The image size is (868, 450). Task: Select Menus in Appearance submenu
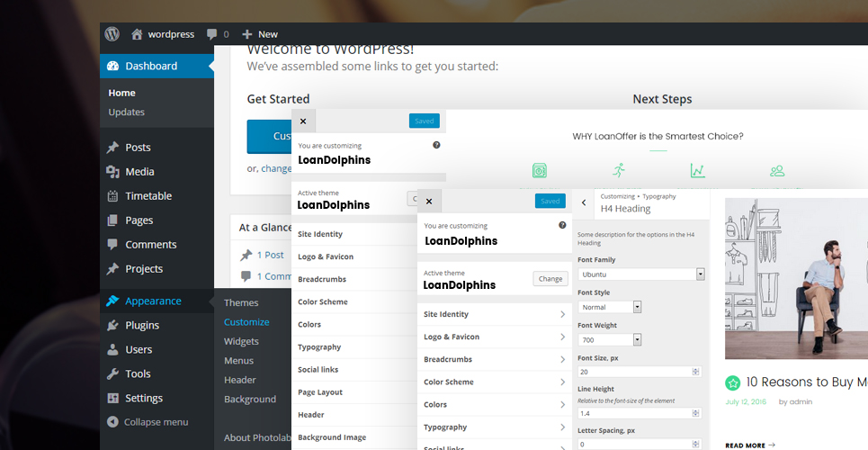point(238,361)
